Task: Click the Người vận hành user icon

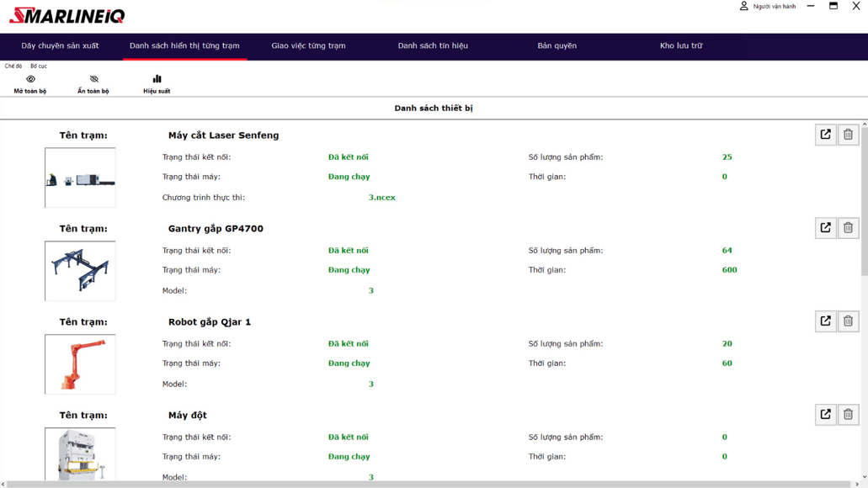Action: (x=744, y=6)
